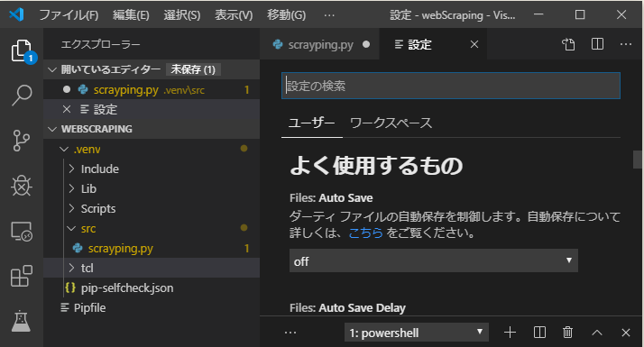Open terminal panel overflow ellipsis

290,333
